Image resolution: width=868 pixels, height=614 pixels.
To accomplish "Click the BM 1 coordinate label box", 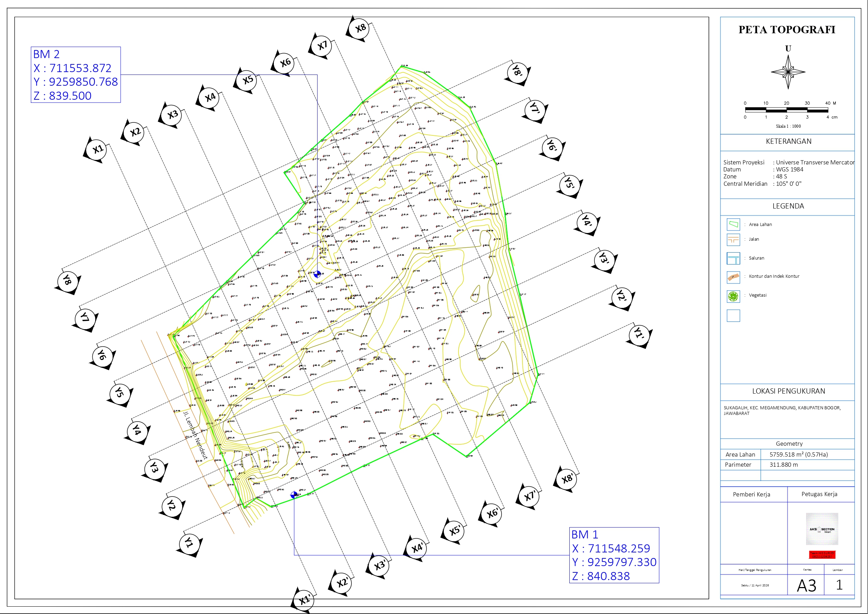I will point(614,555).
